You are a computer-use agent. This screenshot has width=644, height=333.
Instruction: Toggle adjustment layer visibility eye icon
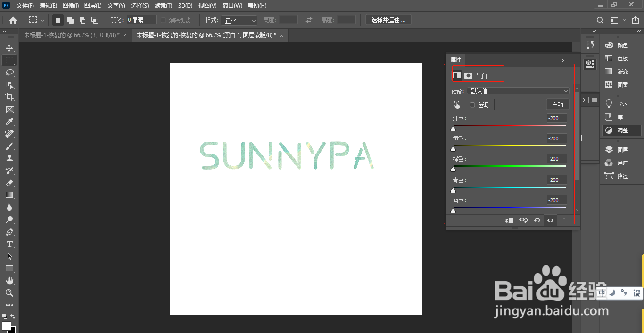(x=550, y=220)
